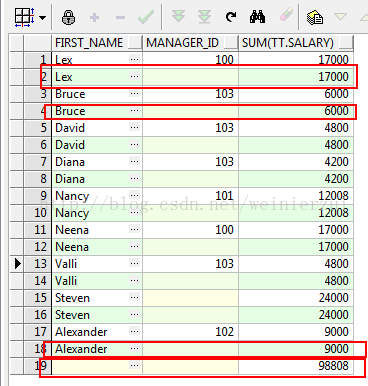Click the down-pointing triangle toolbar icon
368x386 pixels.
coord(340,16)
